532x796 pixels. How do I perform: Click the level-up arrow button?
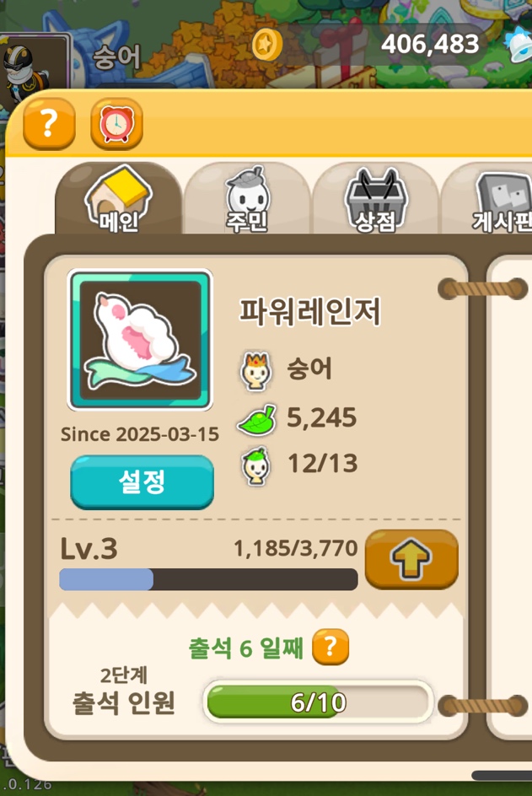pyautogui.click(x=411, y=559)
